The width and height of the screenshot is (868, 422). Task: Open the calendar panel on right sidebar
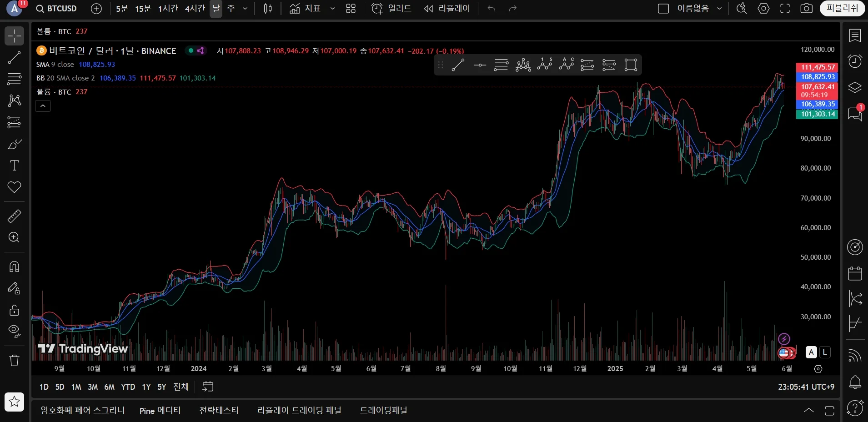855,273
